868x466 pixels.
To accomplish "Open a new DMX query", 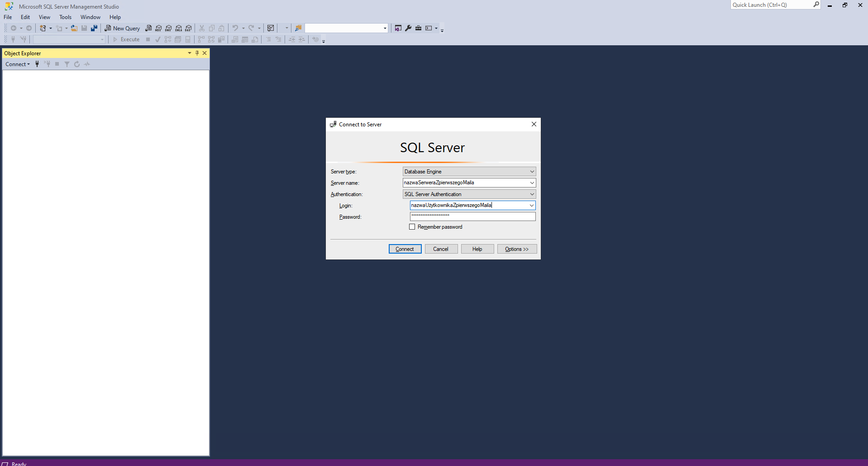I will [168, 28].
